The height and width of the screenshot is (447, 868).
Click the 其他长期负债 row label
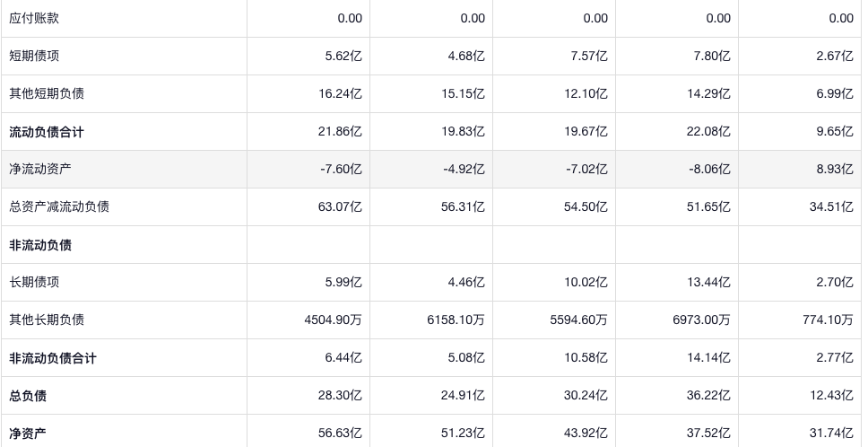pos(47,320)
